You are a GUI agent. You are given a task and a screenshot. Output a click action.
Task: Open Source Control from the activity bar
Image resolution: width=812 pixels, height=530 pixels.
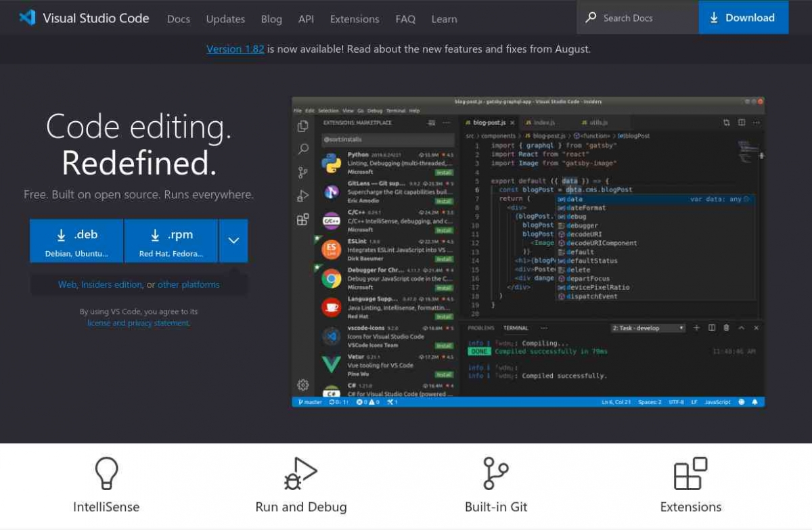302,173
